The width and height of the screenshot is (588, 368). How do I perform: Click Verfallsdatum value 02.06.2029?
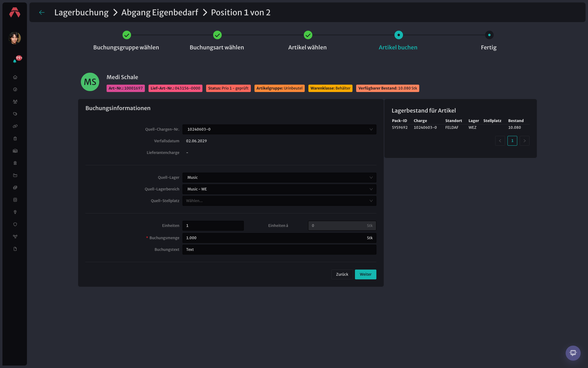(x=196, y=141)
